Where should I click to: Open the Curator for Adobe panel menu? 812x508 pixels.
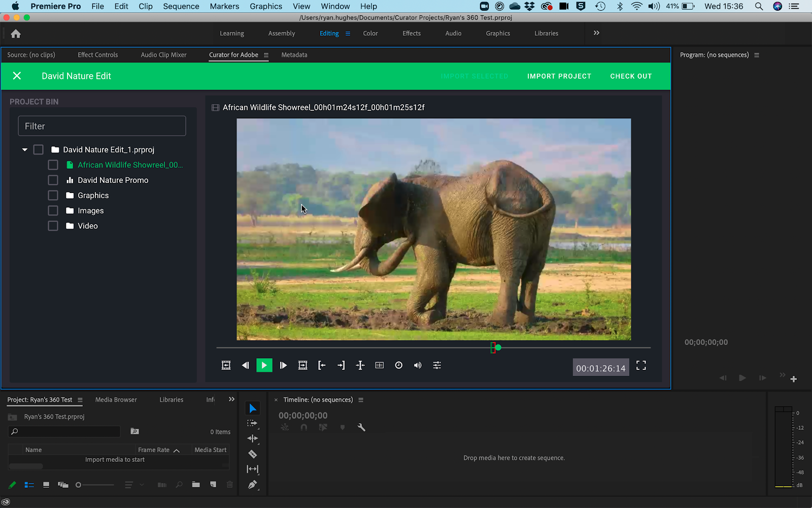(266, 55)
